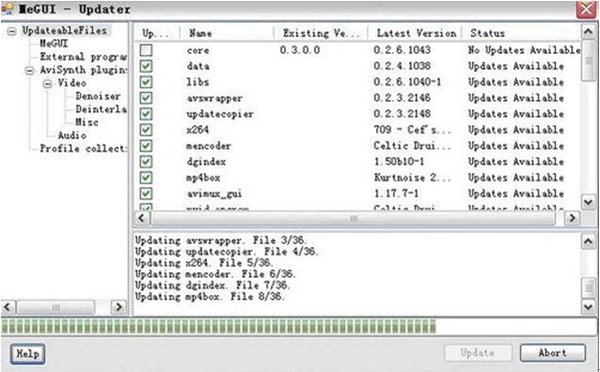Select the Denoiser tree item
The image size is (600, 372).
[x=98, y=96]
